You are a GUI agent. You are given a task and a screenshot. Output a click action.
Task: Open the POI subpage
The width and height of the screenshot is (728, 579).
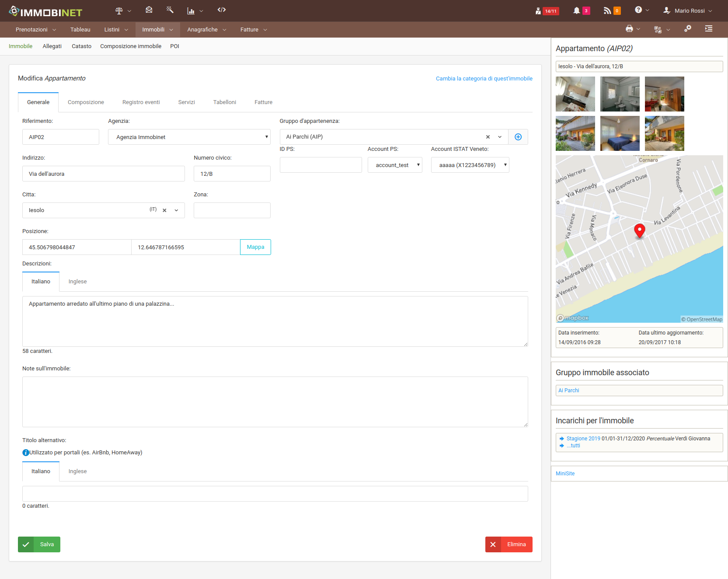coord(175,46)
